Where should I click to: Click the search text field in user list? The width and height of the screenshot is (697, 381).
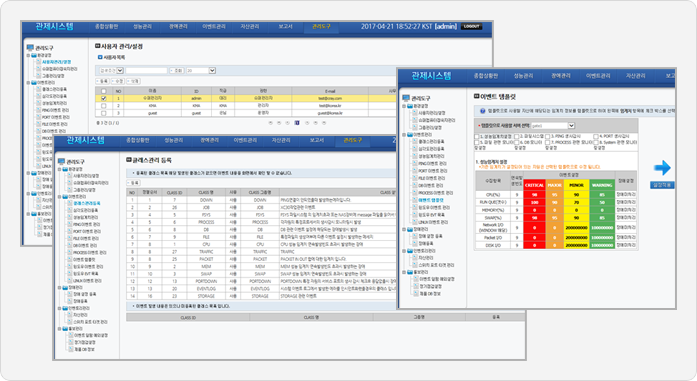pos(146,71)
